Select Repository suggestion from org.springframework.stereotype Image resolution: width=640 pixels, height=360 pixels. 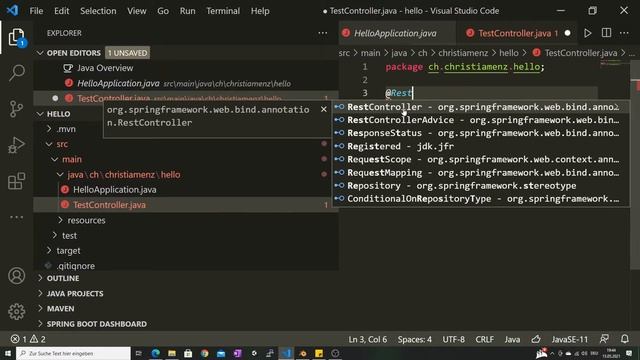tap(480, 186)
